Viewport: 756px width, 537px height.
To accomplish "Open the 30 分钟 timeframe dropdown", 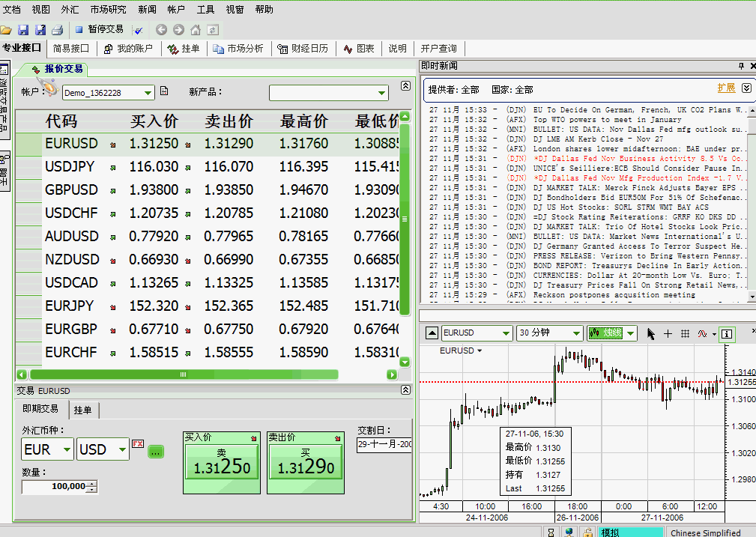I will click(576, 333).
